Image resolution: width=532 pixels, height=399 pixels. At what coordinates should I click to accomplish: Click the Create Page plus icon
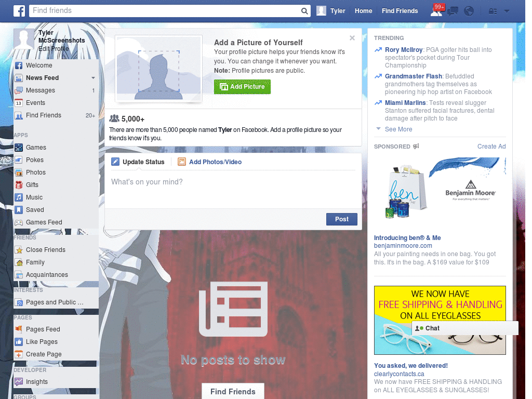[19, 354]
